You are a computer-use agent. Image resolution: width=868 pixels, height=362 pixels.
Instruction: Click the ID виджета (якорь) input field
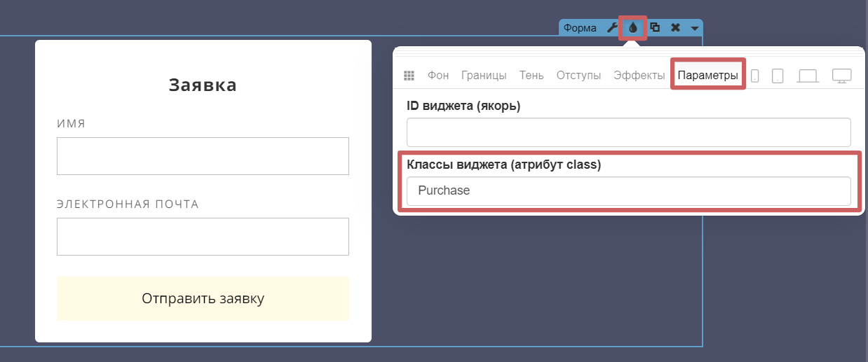628,132
